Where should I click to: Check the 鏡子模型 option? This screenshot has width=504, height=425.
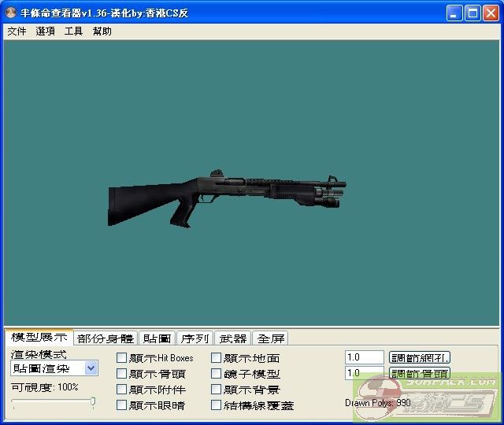tap(217, 374)
